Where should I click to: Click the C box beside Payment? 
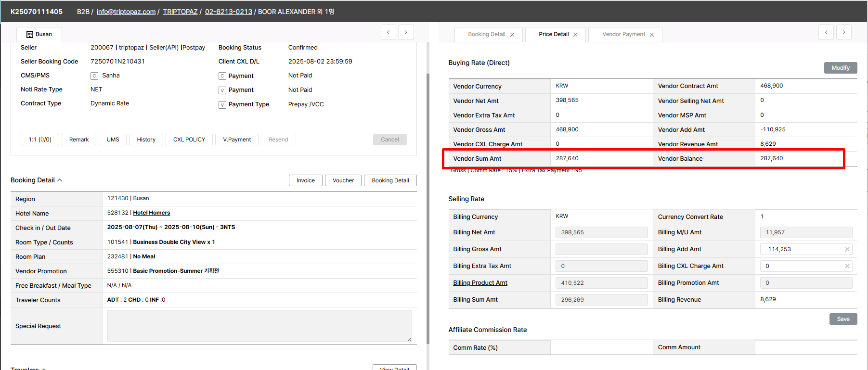(x=222, y=76)
